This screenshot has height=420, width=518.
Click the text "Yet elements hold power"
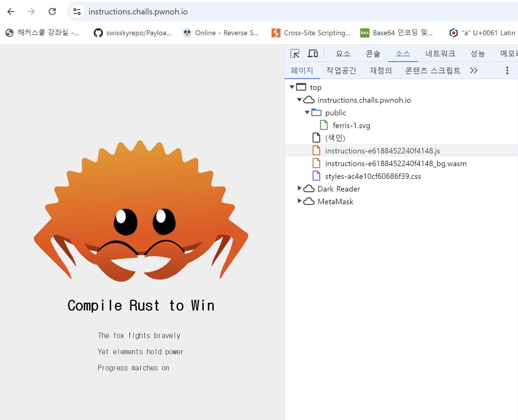pos(140,352)
